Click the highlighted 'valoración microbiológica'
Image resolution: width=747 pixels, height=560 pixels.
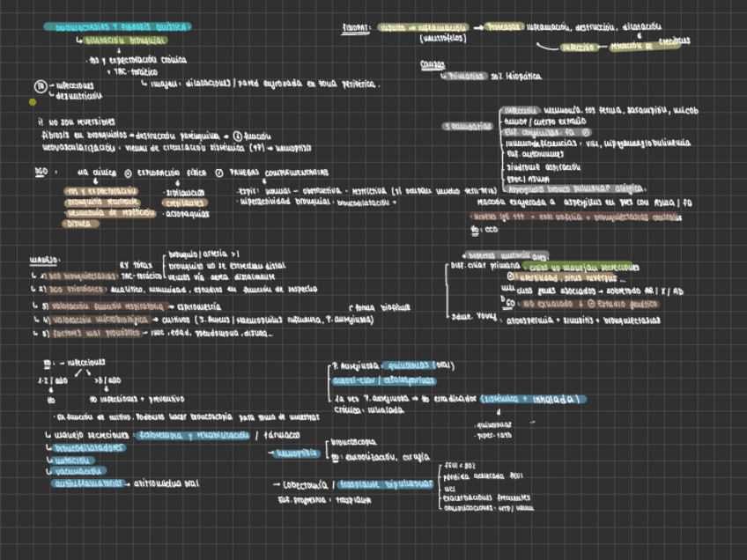[101, 320]
